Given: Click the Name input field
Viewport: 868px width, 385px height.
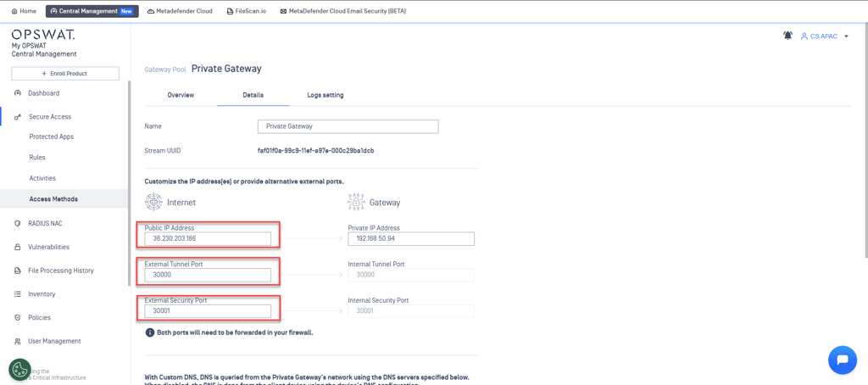Looking at the screenshot, I should 348,126.
